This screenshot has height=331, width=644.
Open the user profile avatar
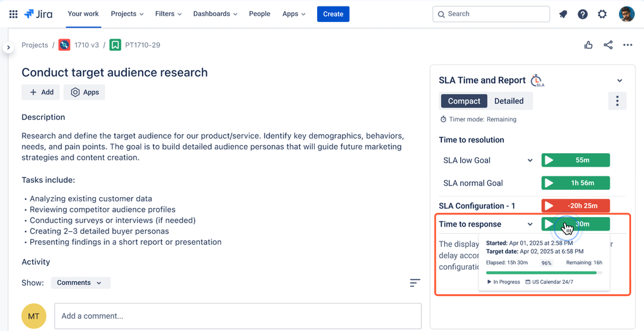click(x=627, y=14)
